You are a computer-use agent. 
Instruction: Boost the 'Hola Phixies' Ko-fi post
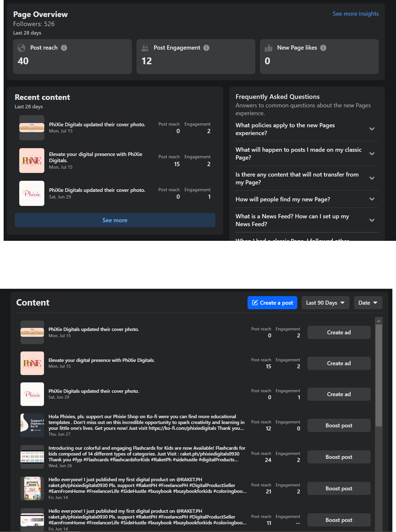coord(339,425)
